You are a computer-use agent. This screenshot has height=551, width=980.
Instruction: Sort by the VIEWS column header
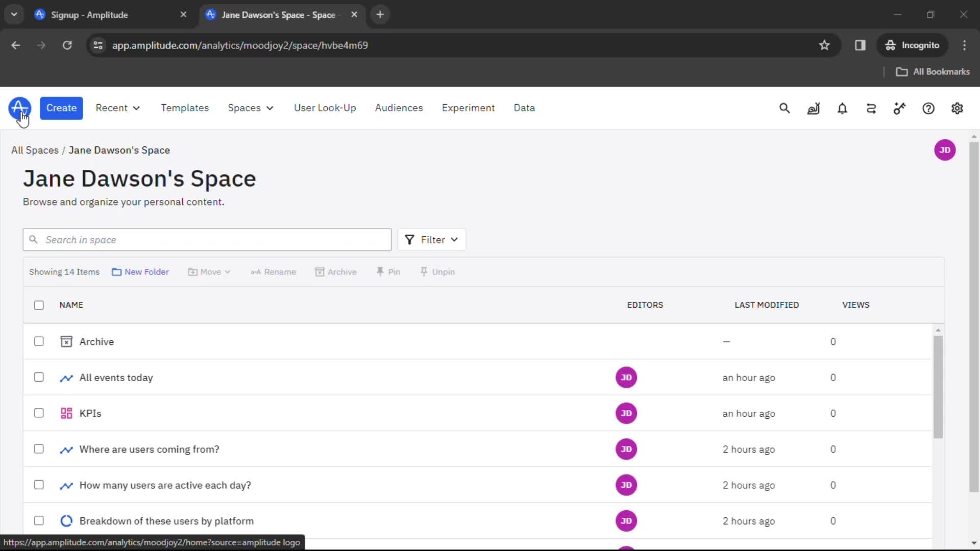coord(856,305)
